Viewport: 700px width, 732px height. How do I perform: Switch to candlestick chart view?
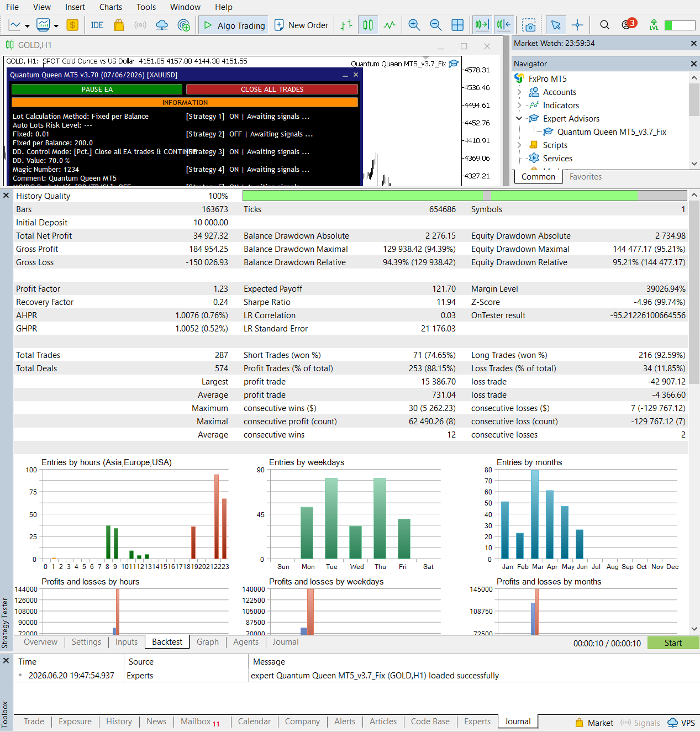[368, 25]
